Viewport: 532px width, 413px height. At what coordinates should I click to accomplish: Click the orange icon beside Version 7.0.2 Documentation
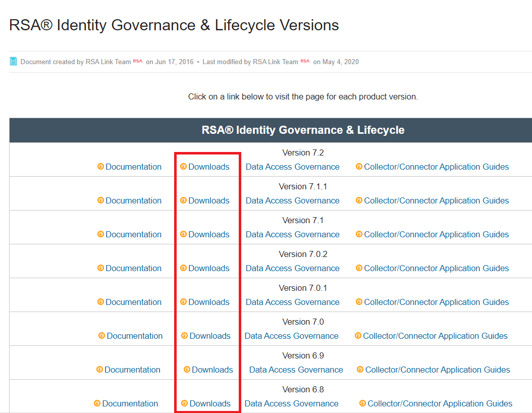pyautogui.click(x=100, y=268)
